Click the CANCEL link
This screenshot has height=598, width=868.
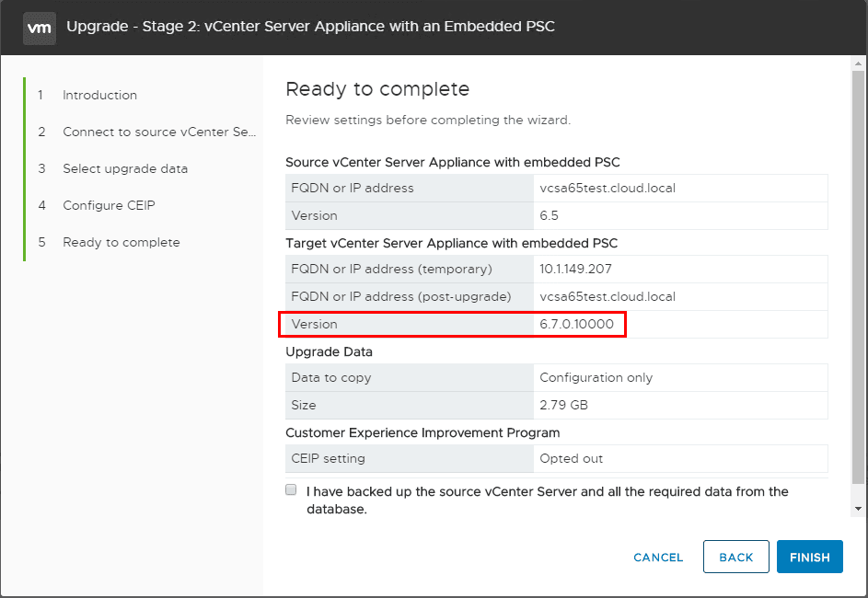[658, 558]
